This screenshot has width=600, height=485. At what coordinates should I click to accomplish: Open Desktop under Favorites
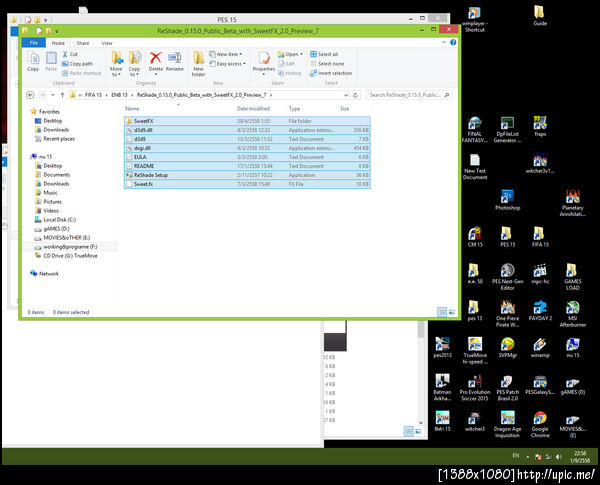coord(49,121)
